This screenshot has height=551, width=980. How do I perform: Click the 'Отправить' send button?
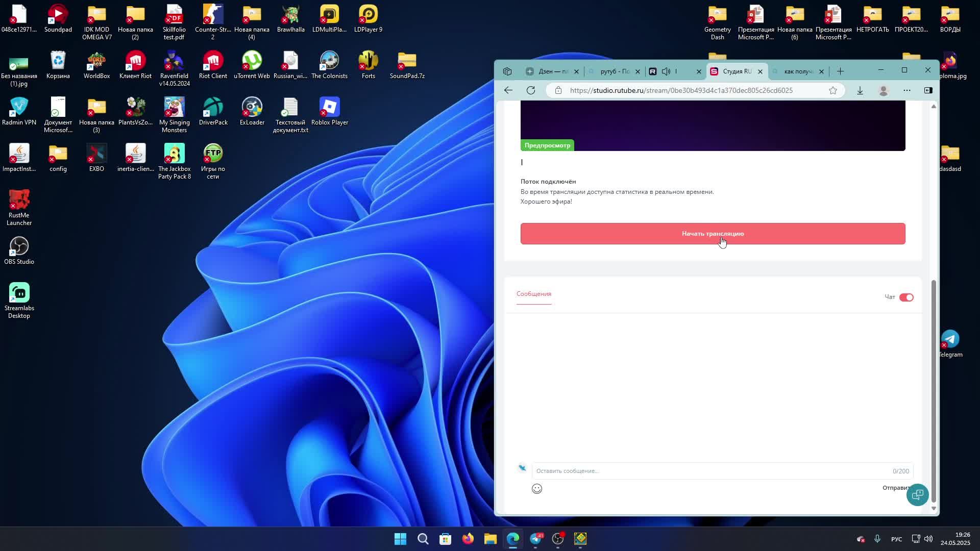point(897,488)
